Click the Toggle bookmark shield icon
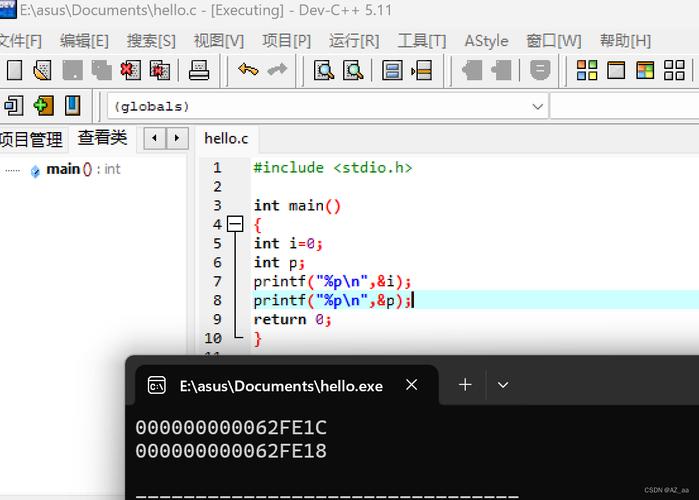The image size is (699, 500). point(540,70)
